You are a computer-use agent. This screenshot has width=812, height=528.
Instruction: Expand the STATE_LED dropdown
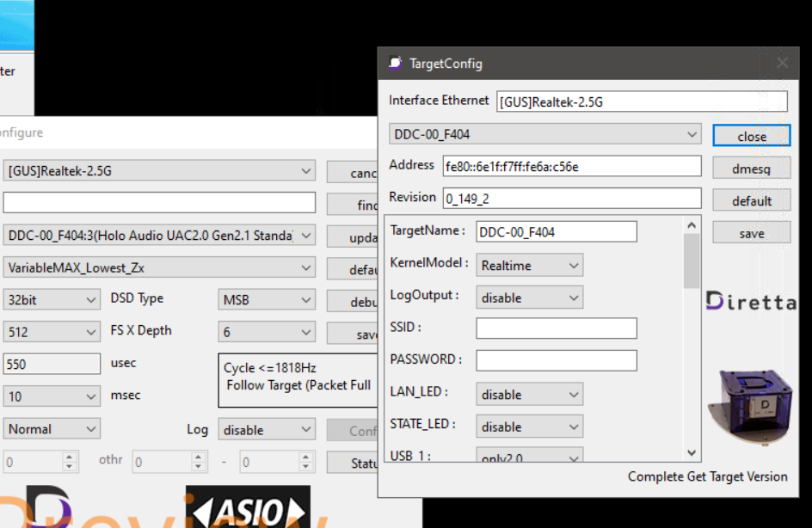pos(529,427)
